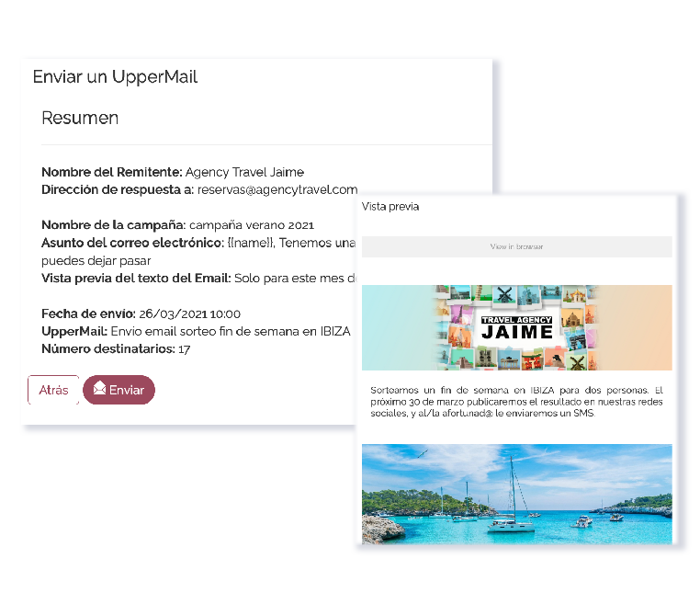Click the UpperMail template name line
The width and height of the screenshot is (700, 604).
[196, 331]
